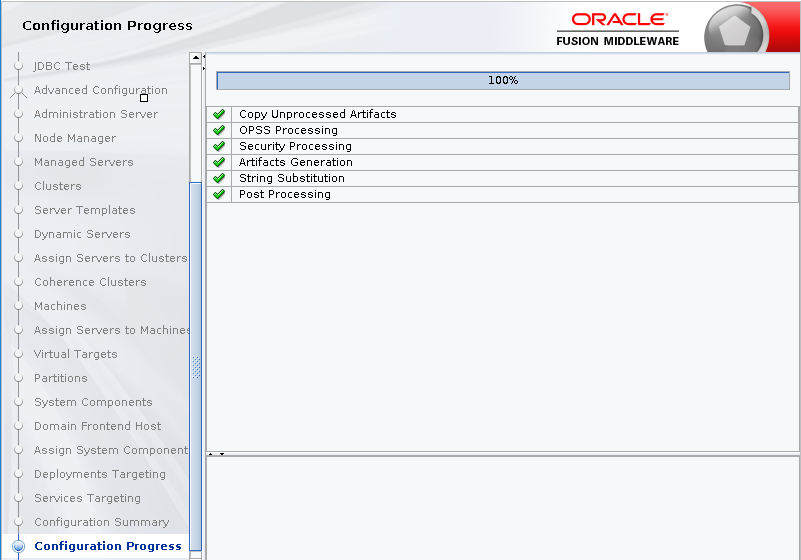Click the scroll-up arrow of the steps list
Viewport: 801px width, 560px height.
pyautogui.click(x=196, y=59)
